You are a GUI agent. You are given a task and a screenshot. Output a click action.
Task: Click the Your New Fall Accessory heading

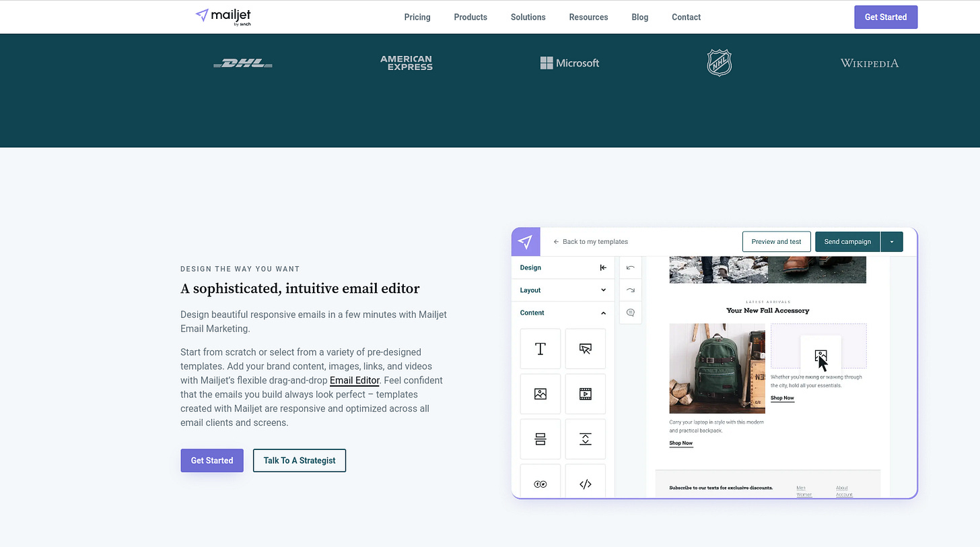point(768,311)
